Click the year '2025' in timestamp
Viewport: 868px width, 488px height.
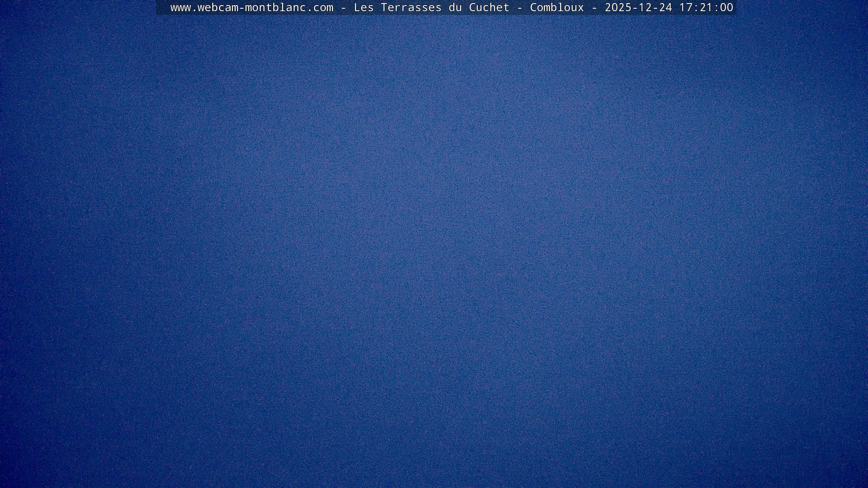(618, 7)
